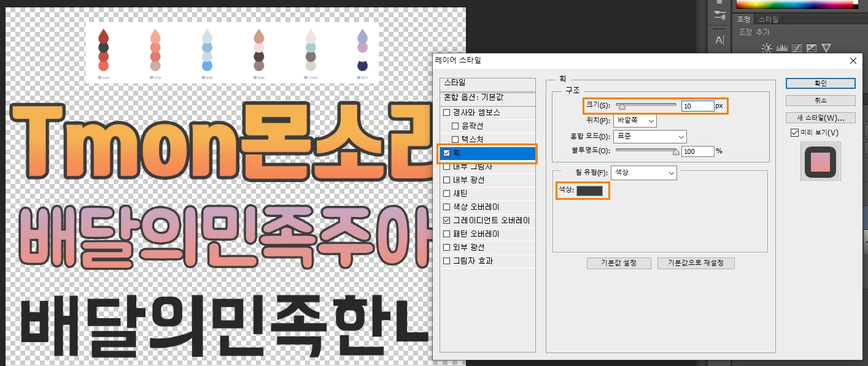The height and width of the screenshot is (366, 868).
Task: Add a Brightness/Contrast adjustment
Action: (767, 48)
